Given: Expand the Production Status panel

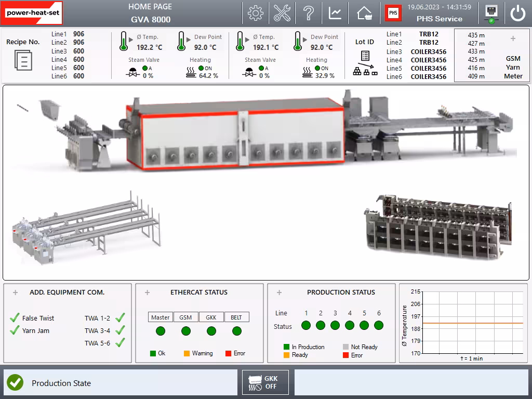Looking at the screenshot, I should tap(279, 292).
